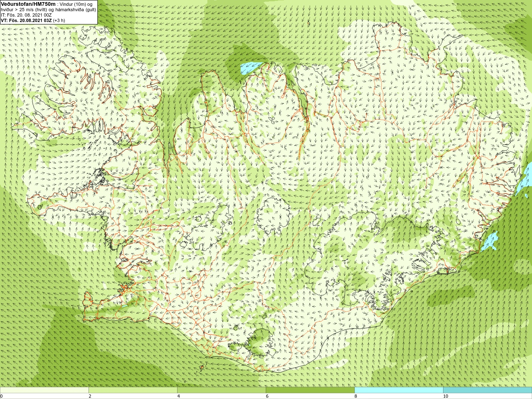The width and height of the screenshot is (532, 399).
Task: Click the medium green 4–6 legend color band
Action: click(222, 390)
